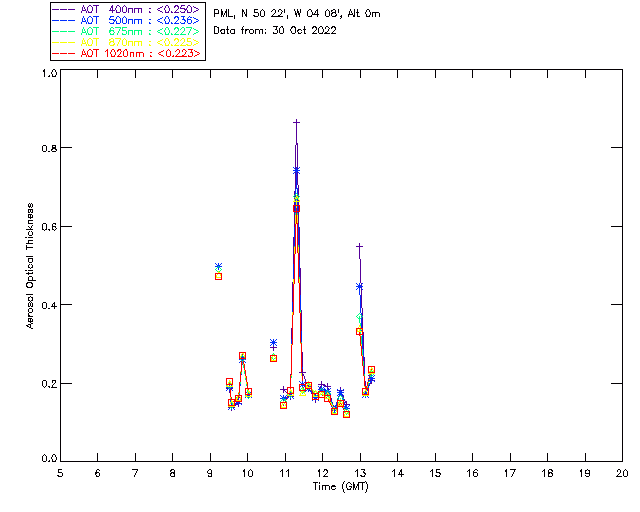
Task: Click the AOT 1020nm legend entry
Action: (x=127, y=53)
